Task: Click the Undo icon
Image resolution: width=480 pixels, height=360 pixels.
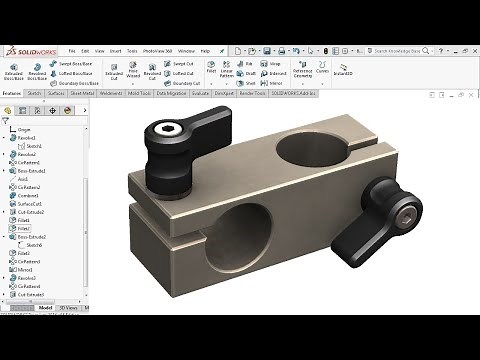Action: [x=296, y=51]
